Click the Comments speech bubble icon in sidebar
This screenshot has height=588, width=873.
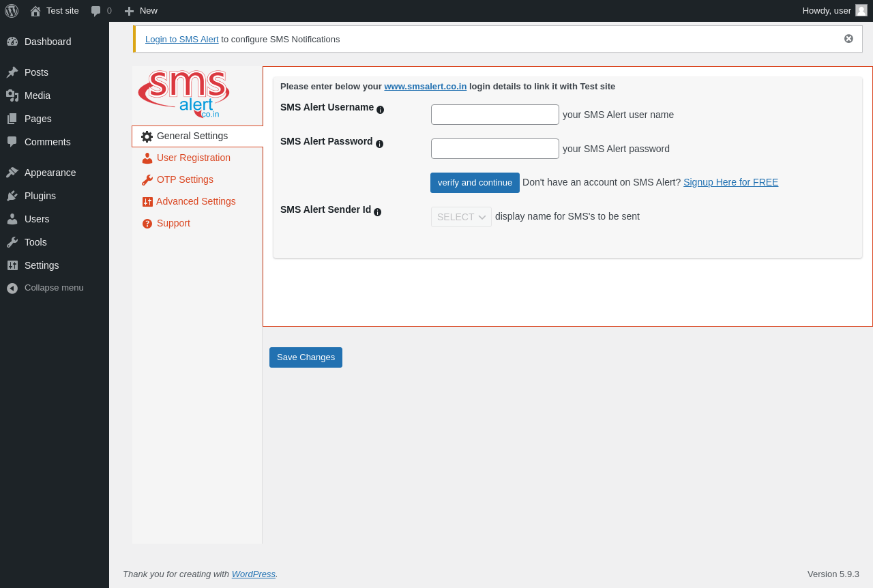12,142
